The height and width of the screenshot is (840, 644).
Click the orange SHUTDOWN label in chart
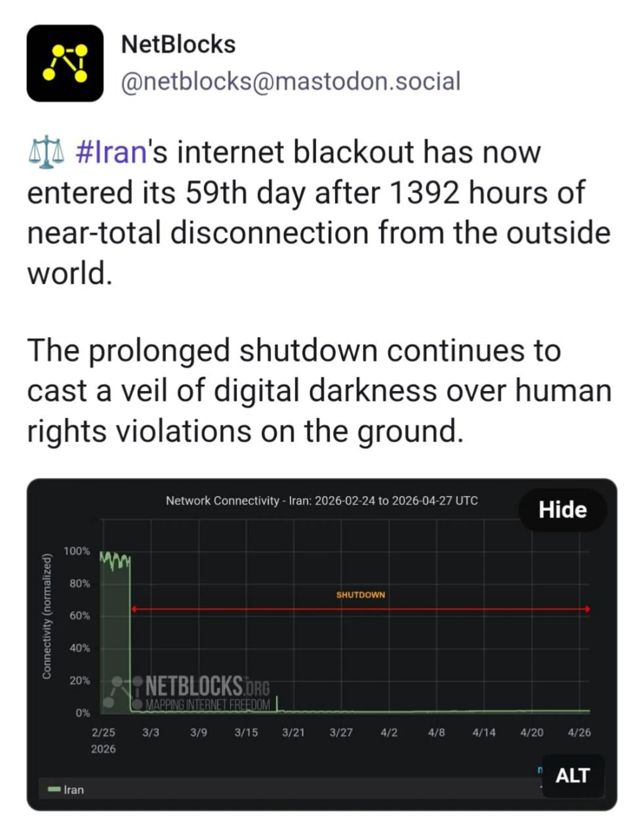360,595
